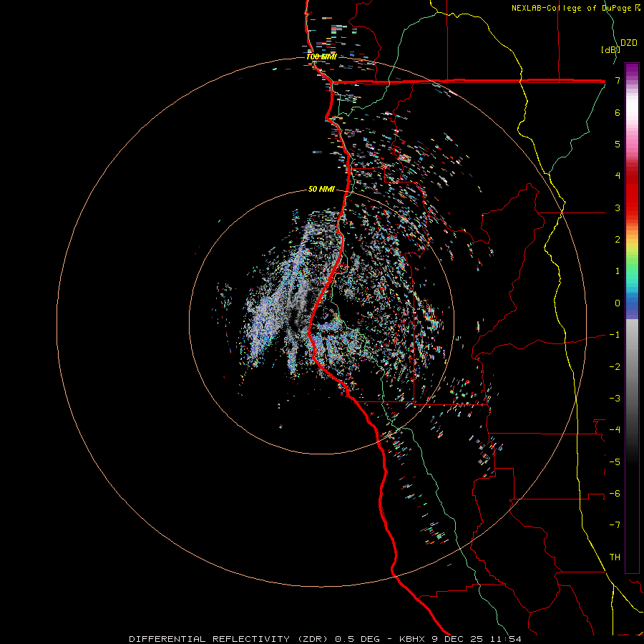Click the 3 value on the color scale
The width and height of the screenshot is (644, 644).
618,208
